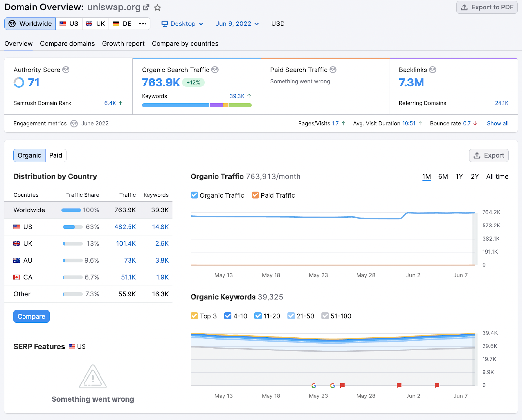Uncheck the Paid Traffic checkbox
The height and width of the screenshot is (420, 522).
click(255, 195)
